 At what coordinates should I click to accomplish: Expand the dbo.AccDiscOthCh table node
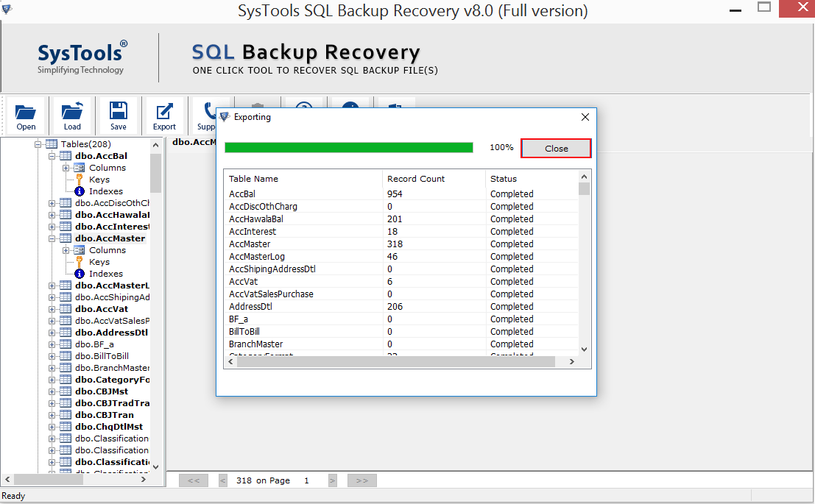[52, 203]
